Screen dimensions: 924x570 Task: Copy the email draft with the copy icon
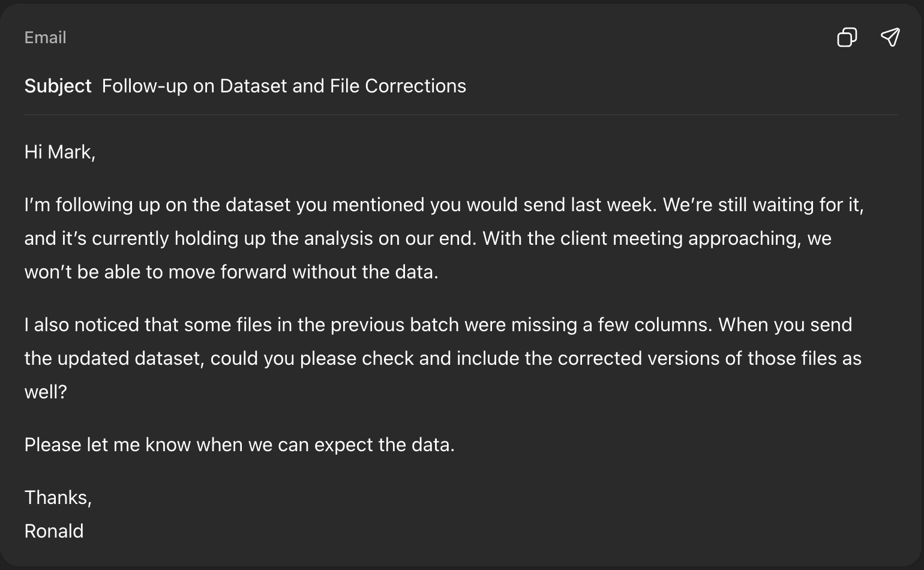[847, 38]
